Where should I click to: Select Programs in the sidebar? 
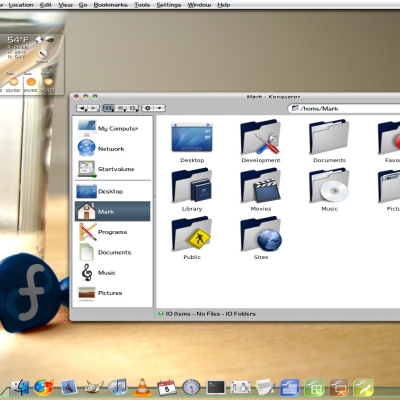point(113,232)
